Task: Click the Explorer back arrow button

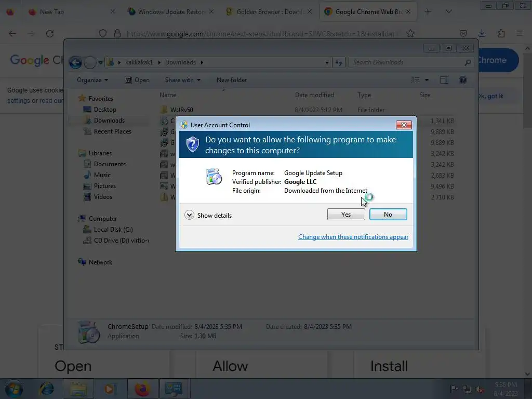Action: pyautogui.click(x=75, y=62)
